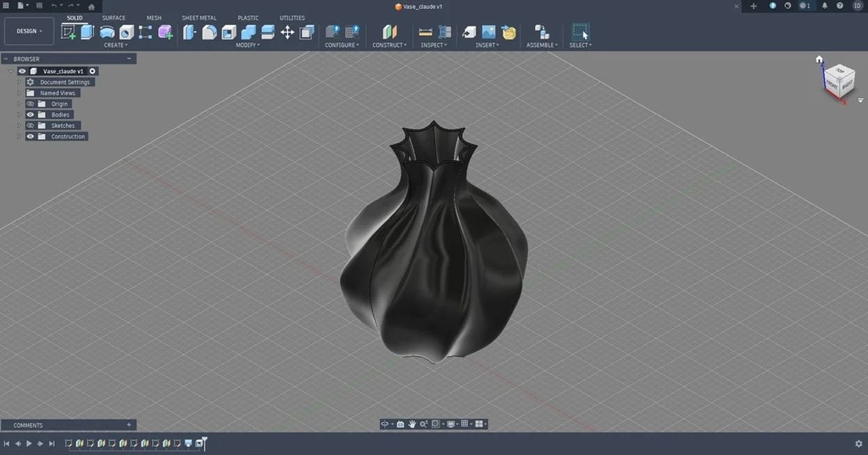Screen dimensions: 868x455
Task: Toggle the Origin folder visibility eye
Action: click(x=31, y=104)
